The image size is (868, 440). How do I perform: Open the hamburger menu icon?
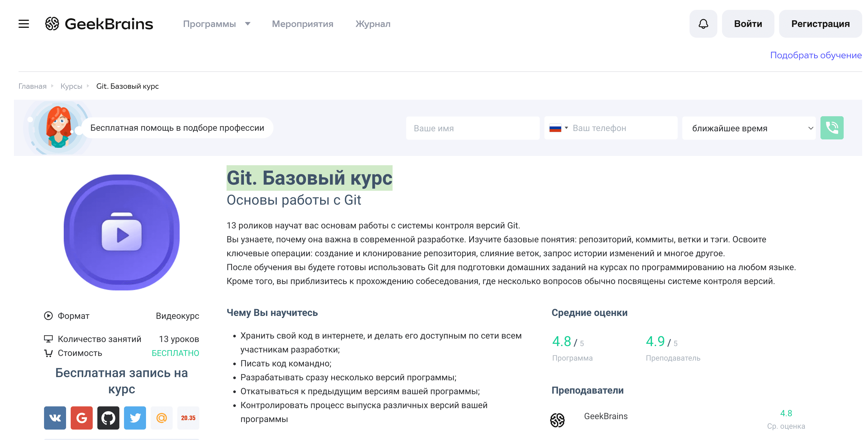pos(23,24)
